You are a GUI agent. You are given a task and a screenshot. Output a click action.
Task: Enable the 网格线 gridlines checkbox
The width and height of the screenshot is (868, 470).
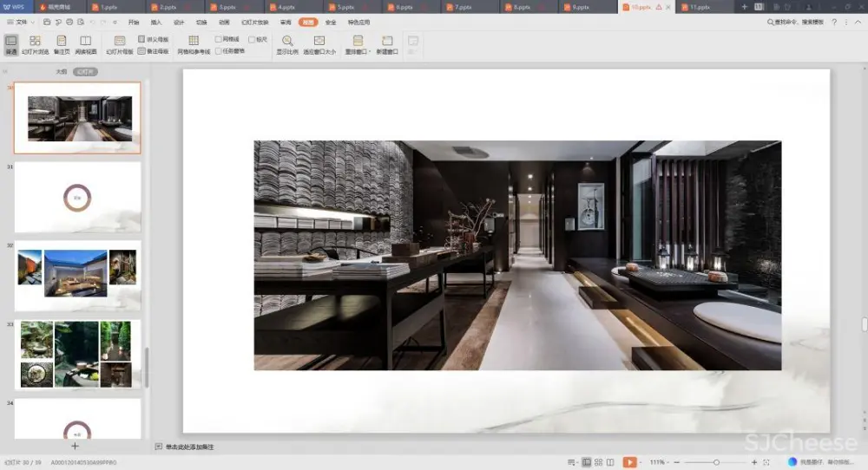coord(219,39)
